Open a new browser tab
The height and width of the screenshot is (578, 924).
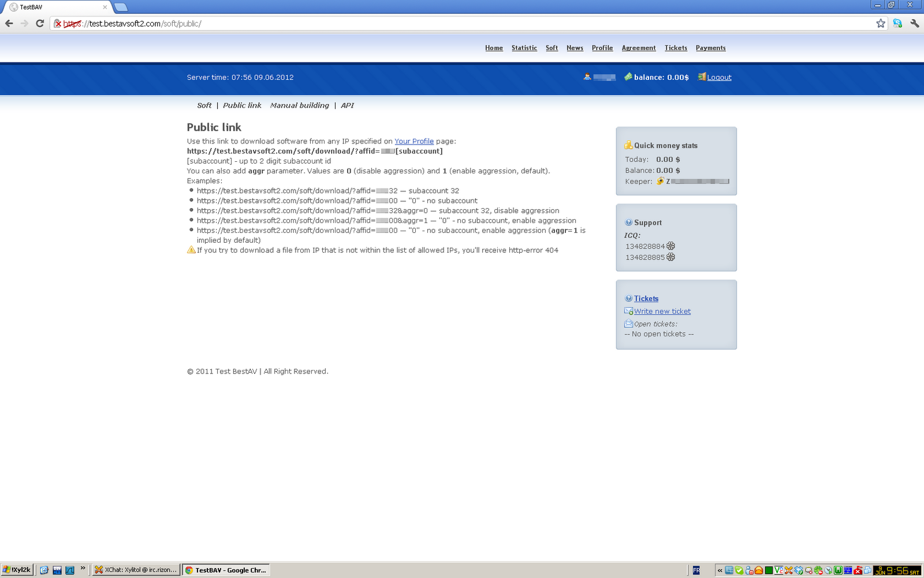[121, 7]
